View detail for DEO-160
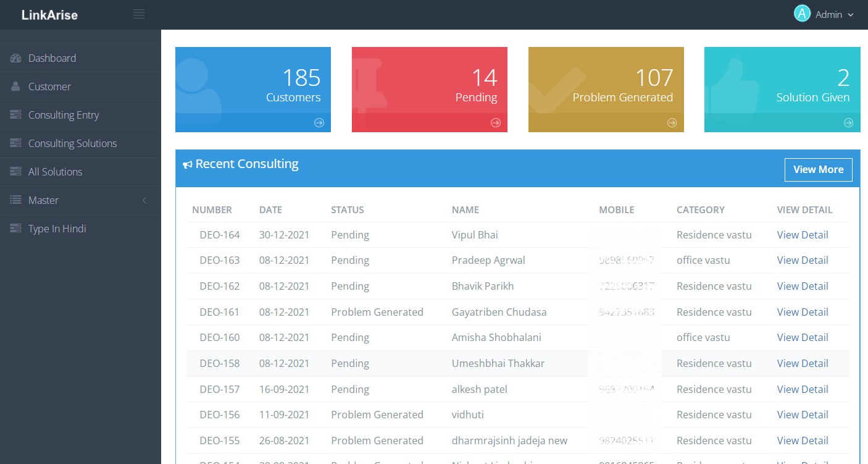868x464 pixels. [x=803, y=337]
